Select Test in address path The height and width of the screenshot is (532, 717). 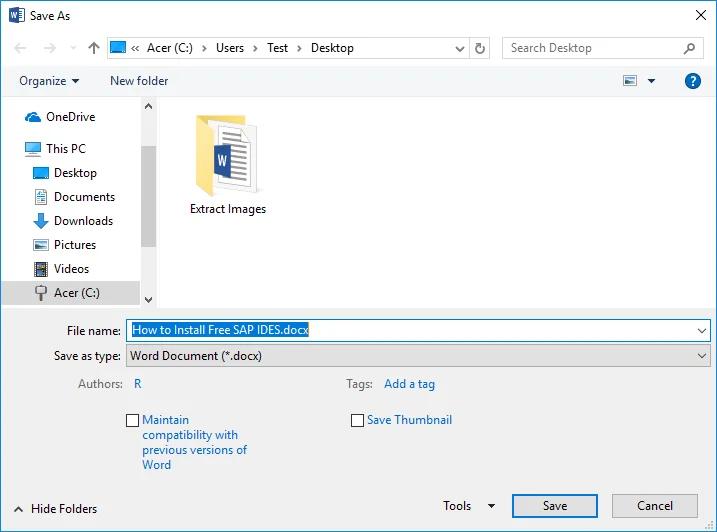coord(278,48)
